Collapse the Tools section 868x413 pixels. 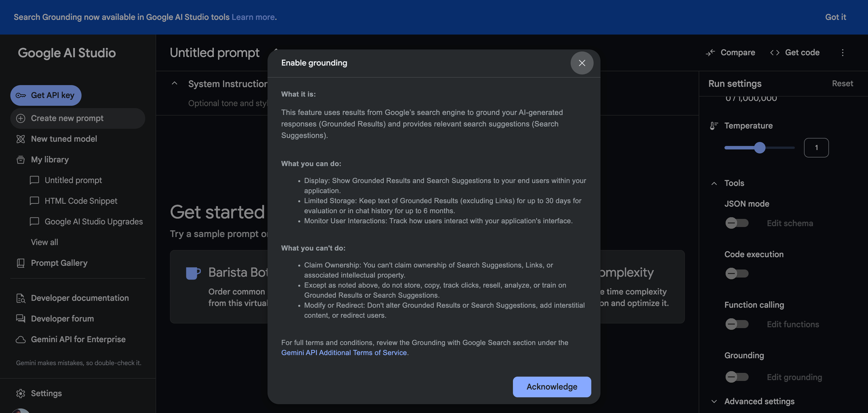[714, 183]
